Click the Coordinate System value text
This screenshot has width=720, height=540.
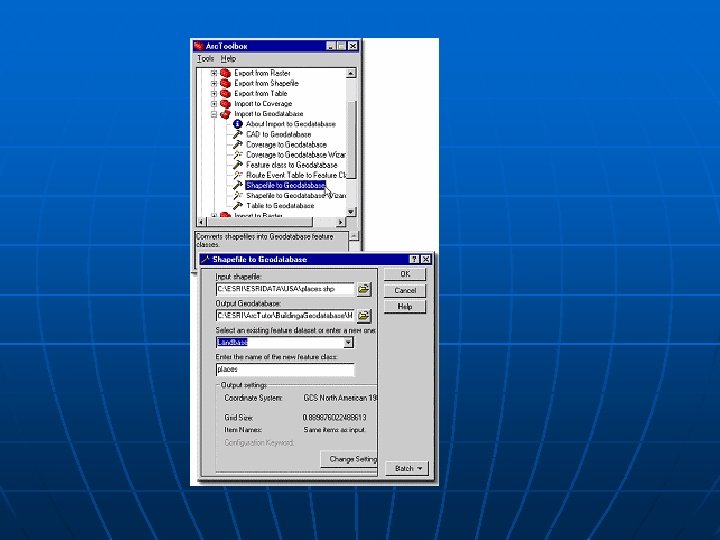pos(340,398)
